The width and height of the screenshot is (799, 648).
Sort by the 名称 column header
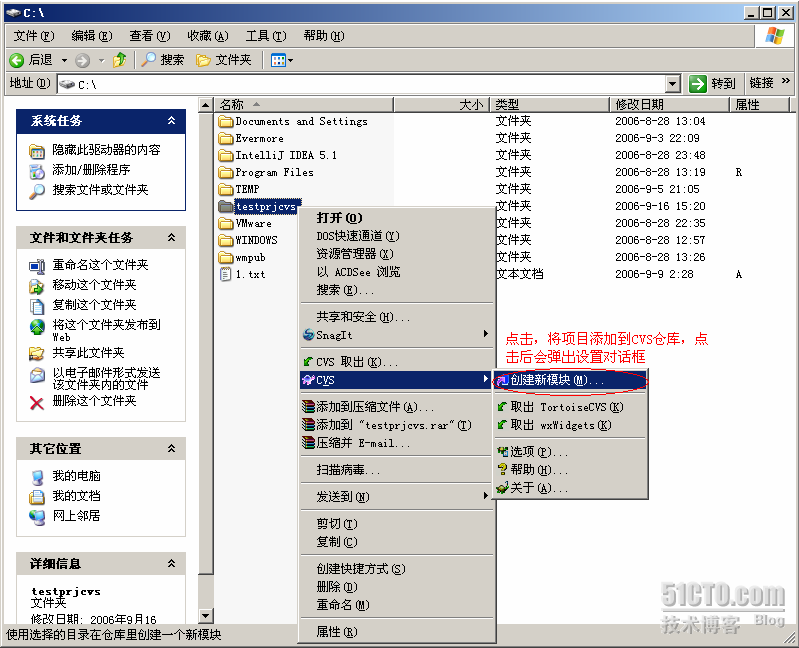[x=304, y=104]
